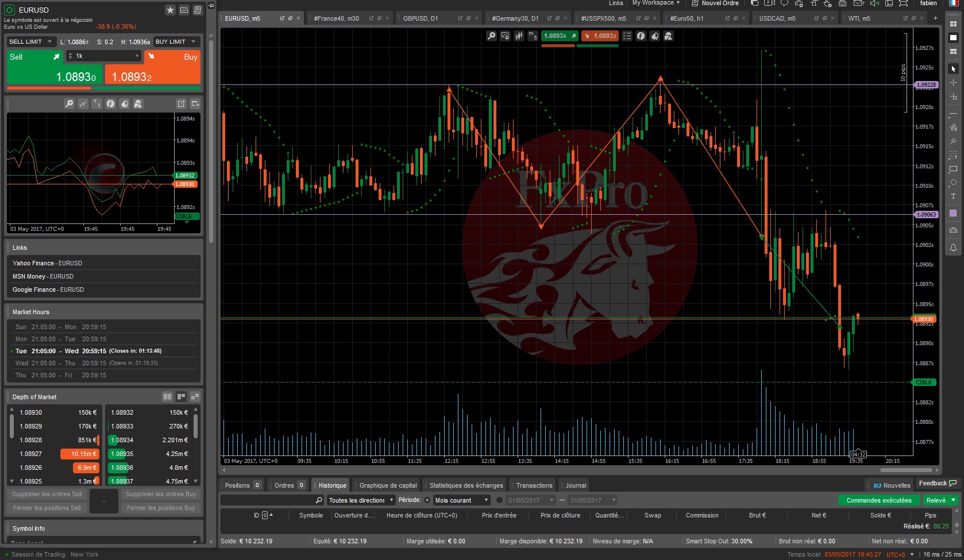The image size is (964, 560).
Task: Select the Andrews pitchfork drawing tool
Action: [x=953, y=141]
